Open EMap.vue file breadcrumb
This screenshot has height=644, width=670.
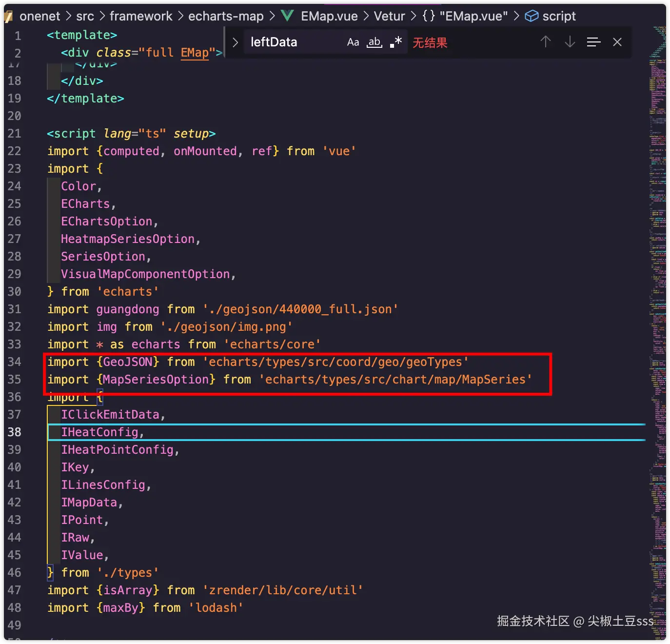pyautogui.click(x=329, y=16)
